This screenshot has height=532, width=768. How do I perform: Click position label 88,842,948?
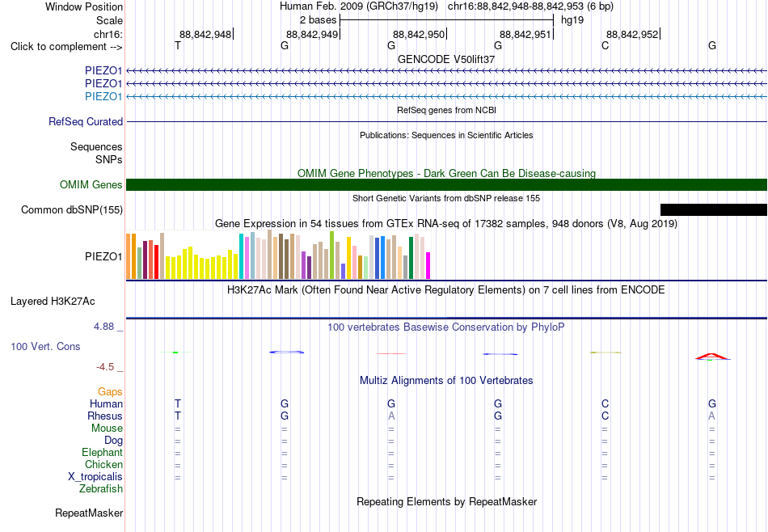(205, 34)
